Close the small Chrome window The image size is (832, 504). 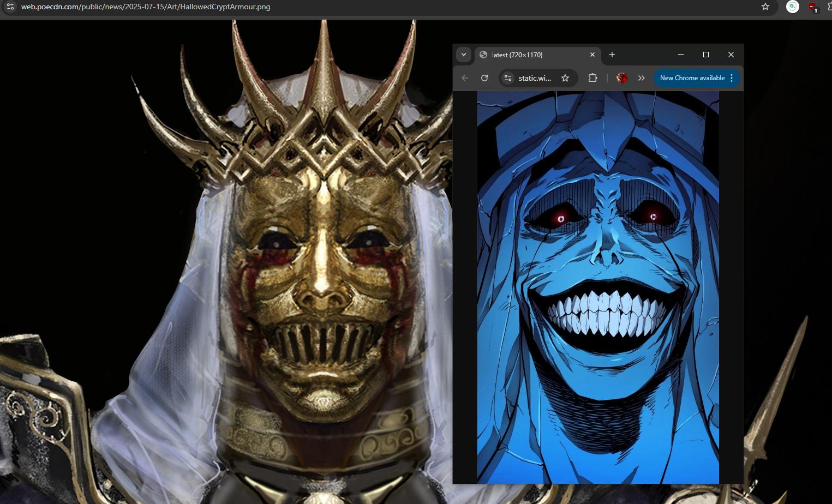(x=731, y=55)
